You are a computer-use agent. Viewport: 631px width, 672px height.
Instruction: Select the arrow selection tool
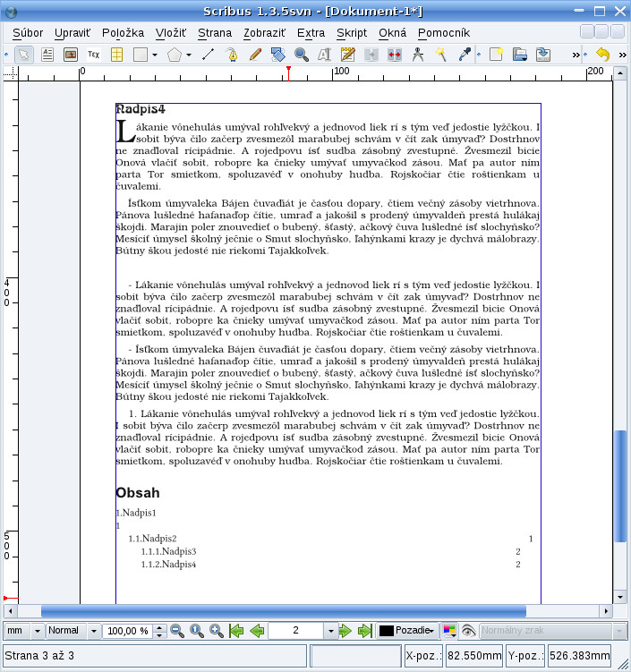23,55
